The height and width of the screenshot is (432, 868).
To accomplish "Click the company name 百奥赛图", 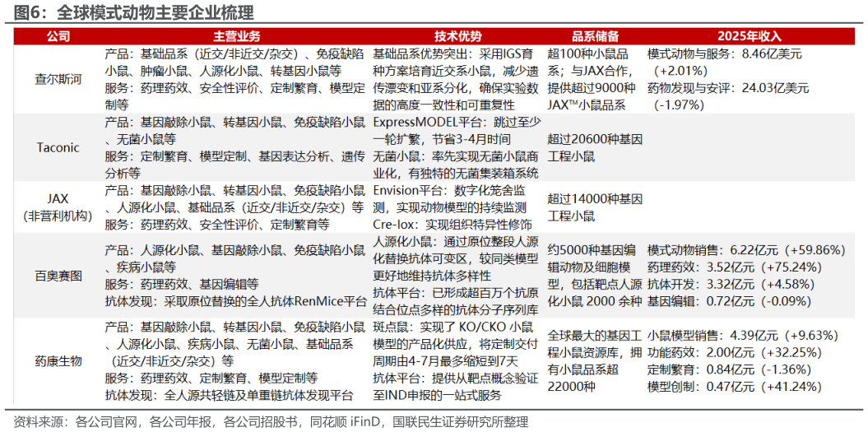I will point(58,276).
